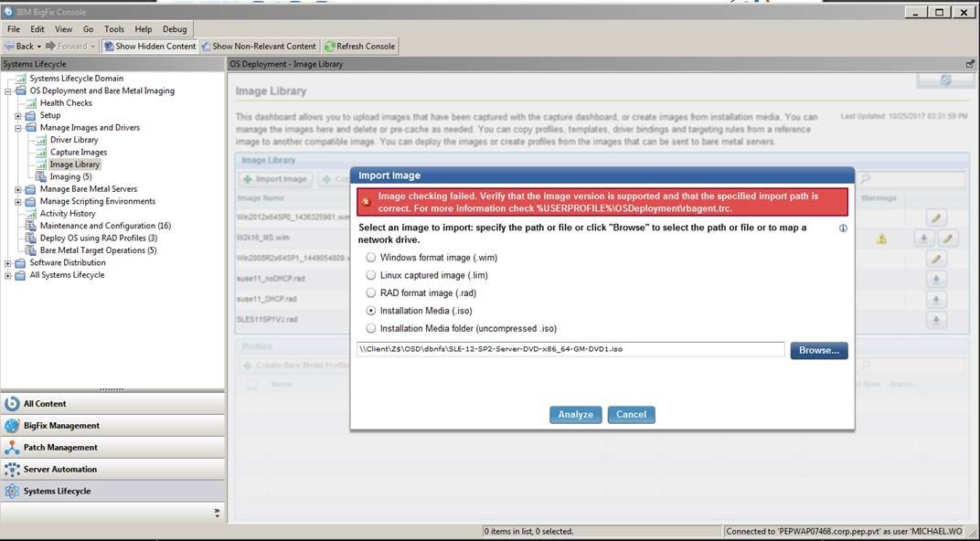This screenshot has width=980, height=541.
Task: Open the BigFix Management domain
Action: point(61,426)
